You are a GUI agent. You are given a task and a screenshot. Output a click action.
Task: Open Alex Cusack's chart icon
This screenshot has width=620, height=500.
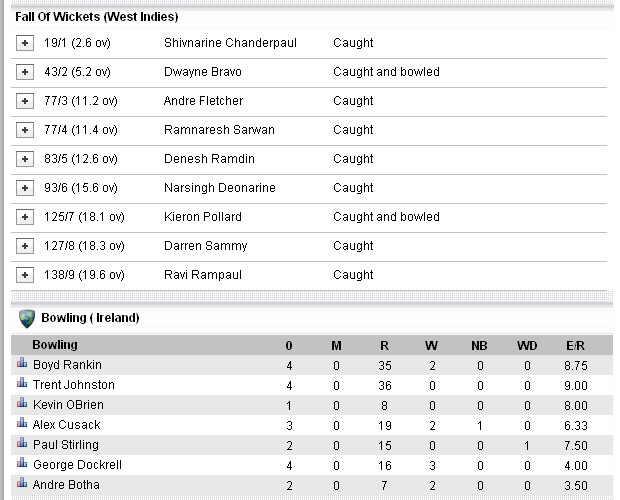pyautogui.click(x=22, y=423)
